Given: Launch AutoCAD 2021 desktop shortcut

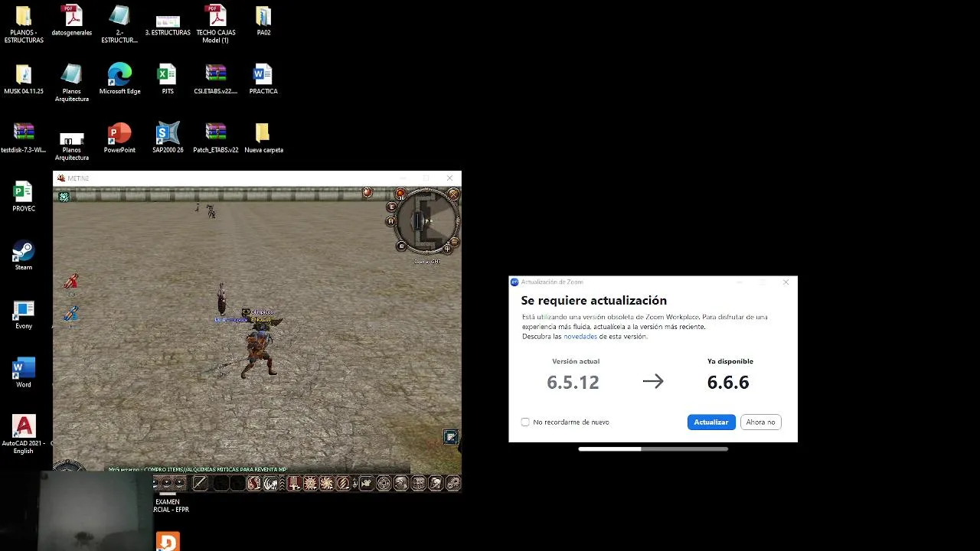Looking at the screenshot, I should click(24, 435).
